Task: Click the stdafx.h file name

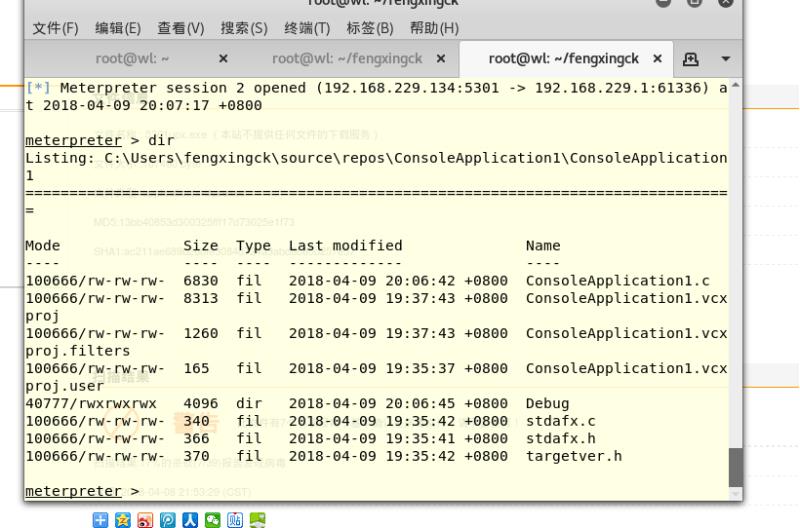Action: (x=561, y=439)
